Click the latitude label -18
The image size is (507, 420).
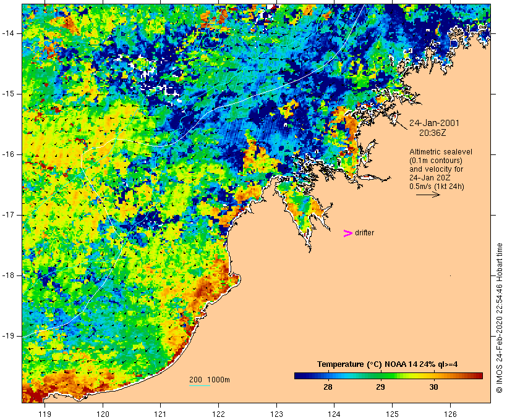7,275
